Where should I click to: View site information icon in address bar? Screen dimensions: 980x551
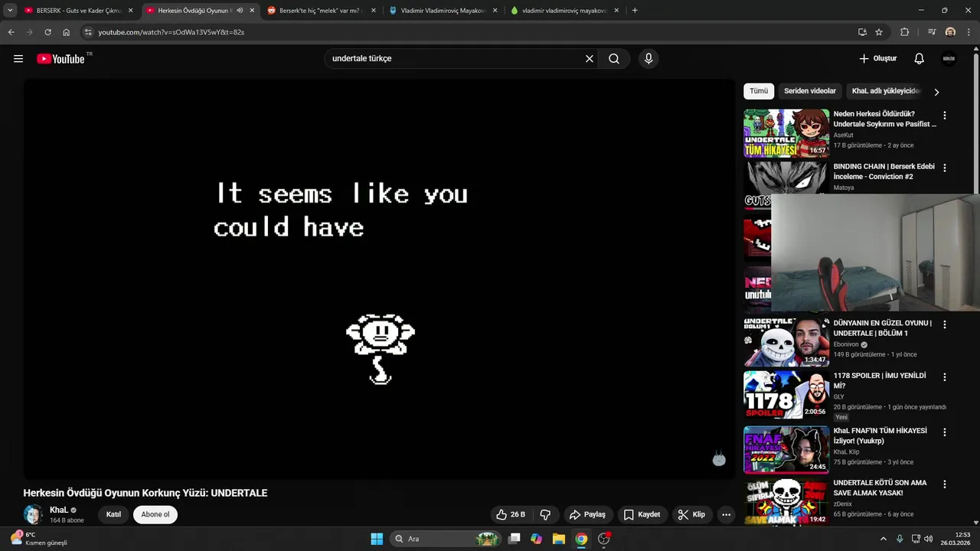pos(88,32)
